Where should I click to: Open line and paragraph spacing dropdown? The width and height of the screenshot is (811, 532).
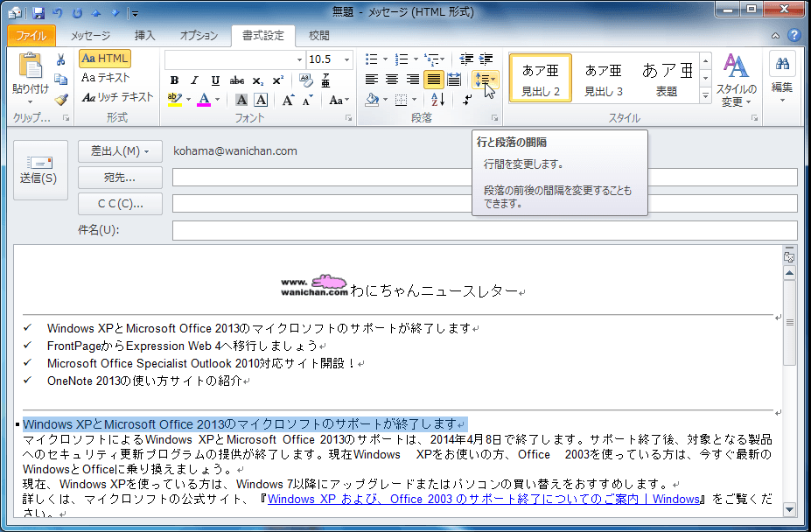point(486,80)
